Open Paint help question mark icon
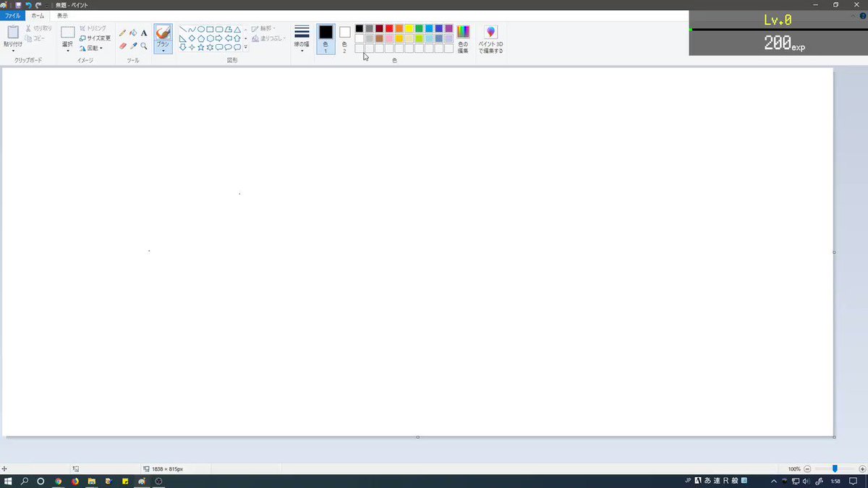 coord(862,15)
